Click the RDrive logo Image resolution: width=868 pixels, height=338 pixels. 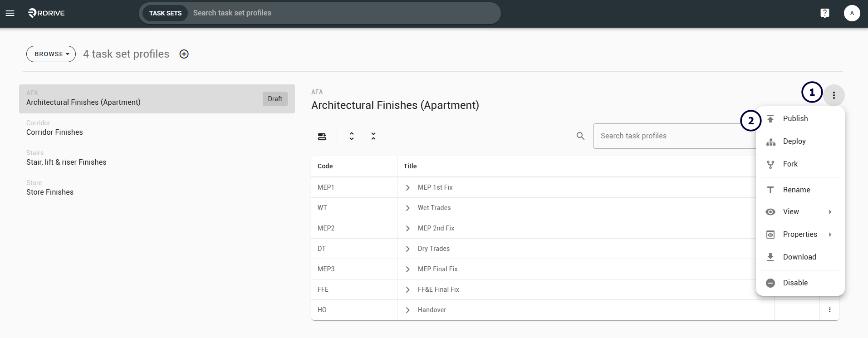[46, 13]
